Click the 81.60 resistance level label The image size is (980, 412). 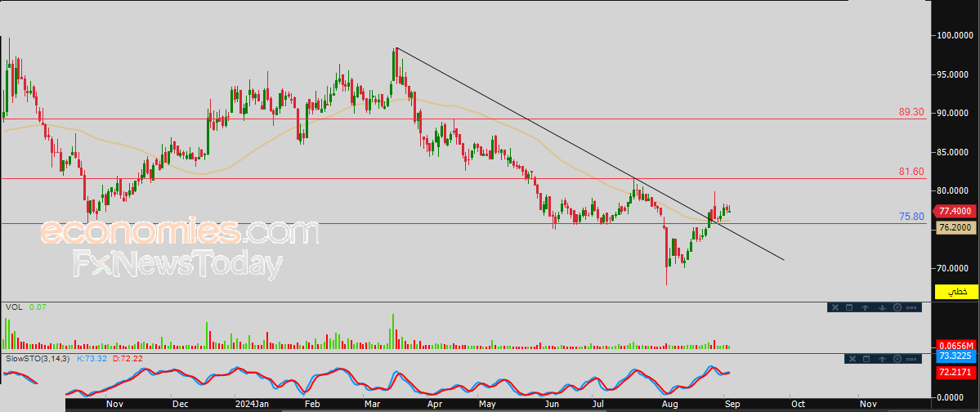pyautogui.click(x=911, y=172)
